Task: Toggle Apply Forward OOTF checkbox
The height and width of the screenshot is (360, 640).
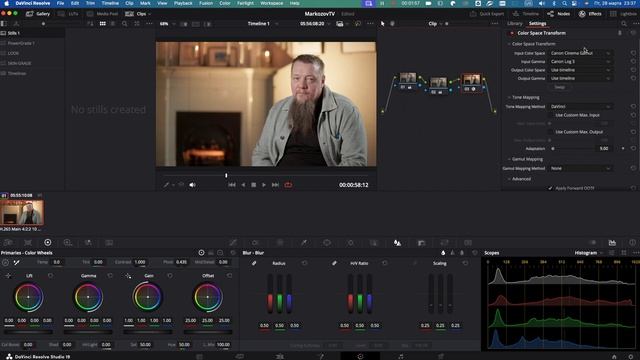Action: pos(551,188)
